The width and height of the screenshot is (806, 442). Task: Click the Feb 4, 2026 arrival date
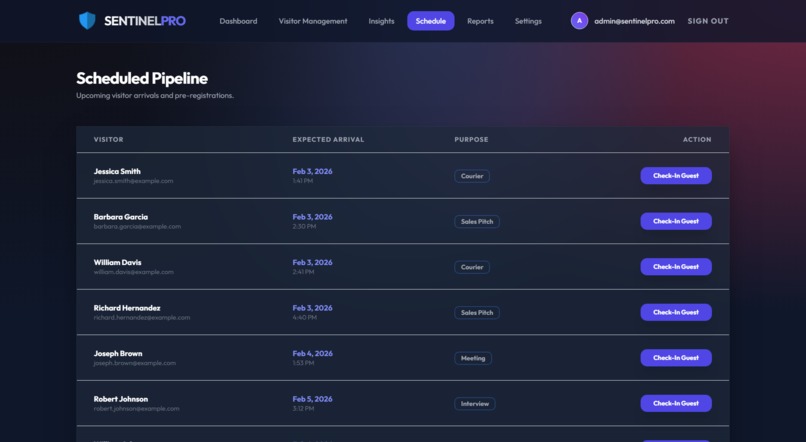[x=312, y=354]
